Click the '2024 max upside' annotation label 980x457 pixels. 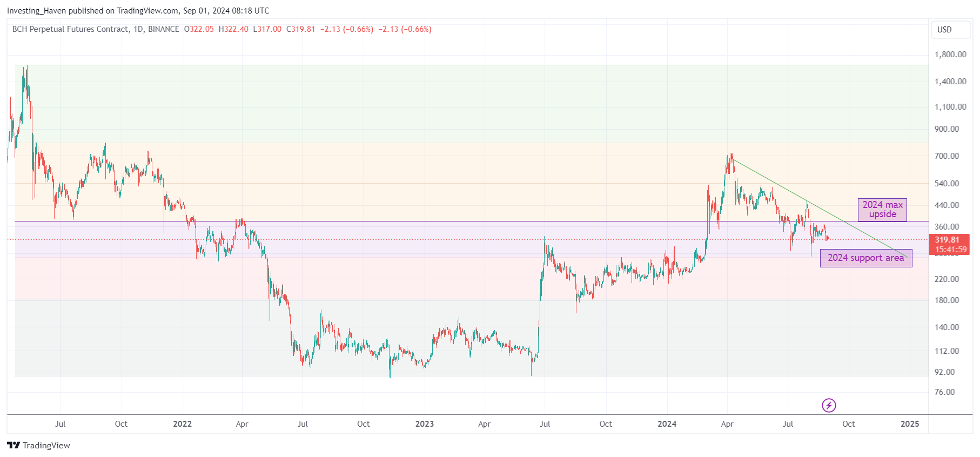(882, 210)
